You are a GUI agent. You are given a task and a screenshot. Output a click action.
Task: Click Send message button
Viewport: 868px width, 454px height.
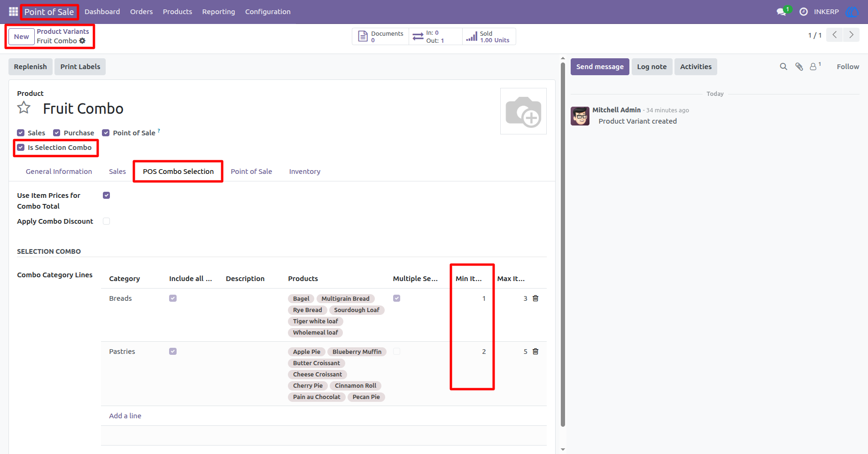pyautogui.click(x=600, y=67)
